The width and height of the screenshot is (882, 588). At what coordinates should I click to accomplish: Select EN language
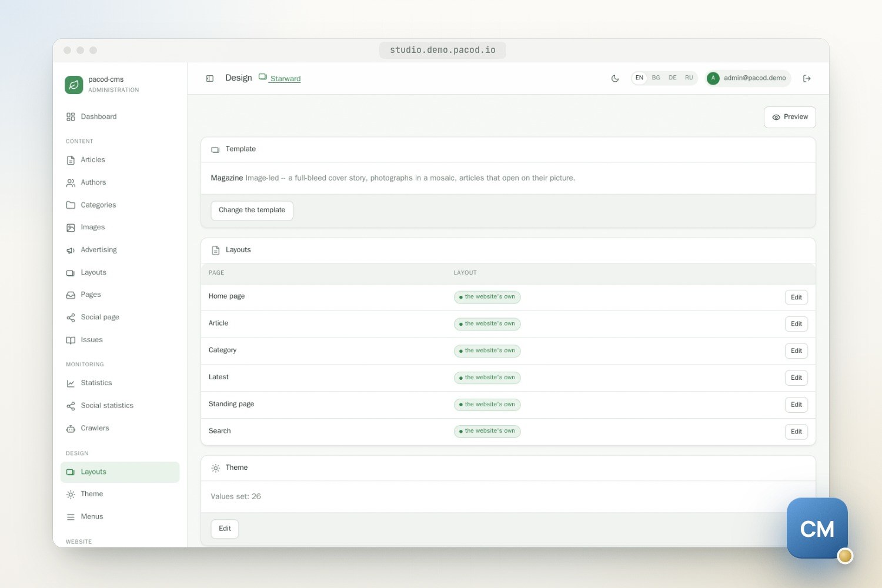pos(639,78)
